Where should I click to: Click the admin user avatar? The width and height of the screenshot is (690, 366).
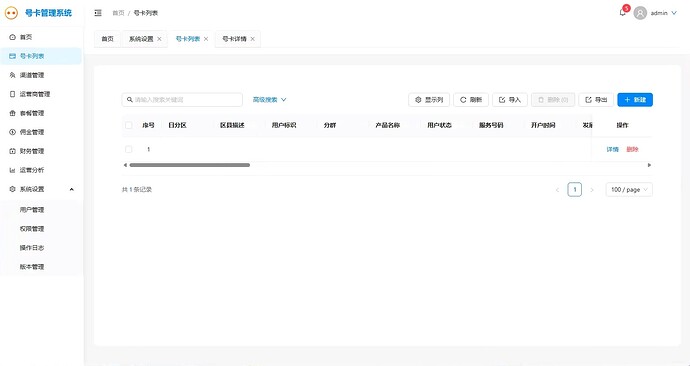pos(640,13)
